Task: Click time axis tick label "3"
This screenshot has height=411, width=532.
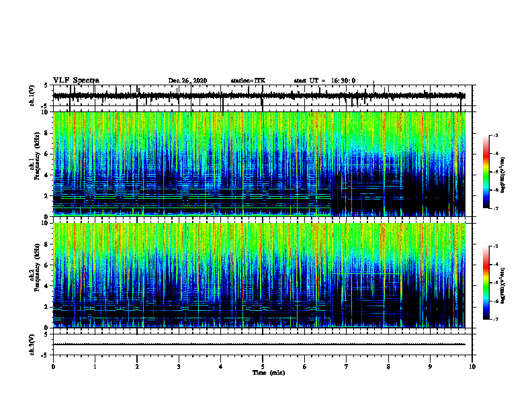Action: 179,367
